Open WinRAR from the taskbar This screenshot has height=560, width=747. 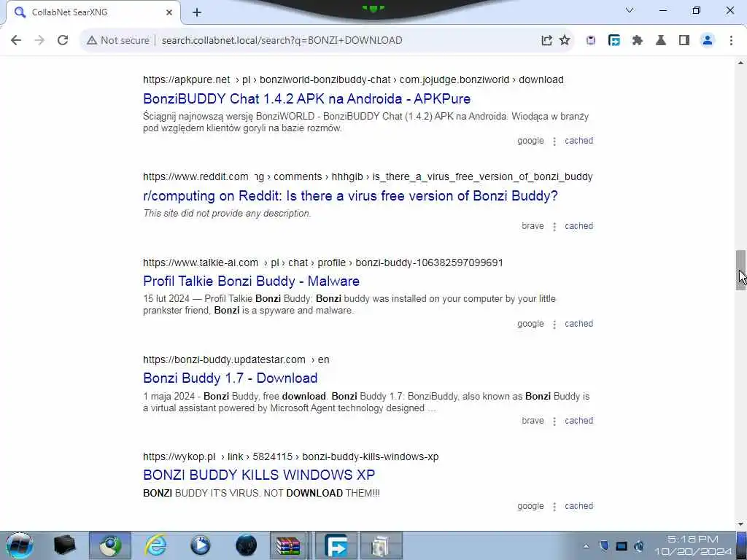pyautogui.click(x=288, y=545)
